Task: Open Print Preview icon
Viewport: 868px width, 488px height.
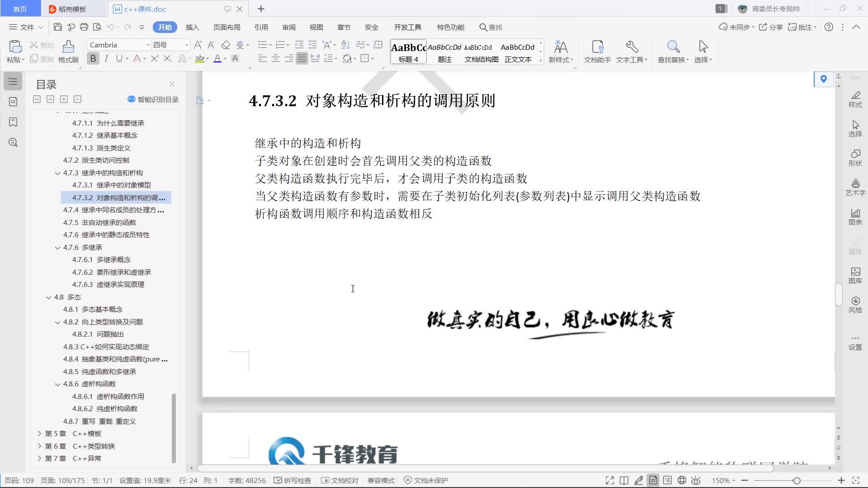Action: coord(97,27)
